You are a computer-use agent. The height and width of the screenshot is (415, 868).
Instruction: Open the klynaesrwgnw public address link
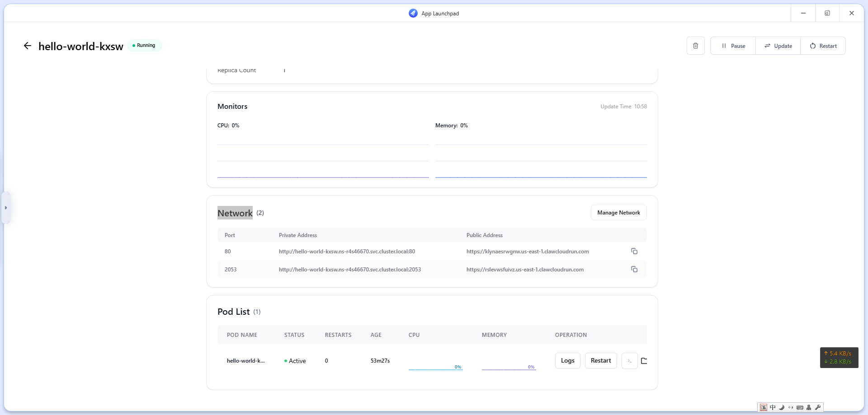click(528, 252)
